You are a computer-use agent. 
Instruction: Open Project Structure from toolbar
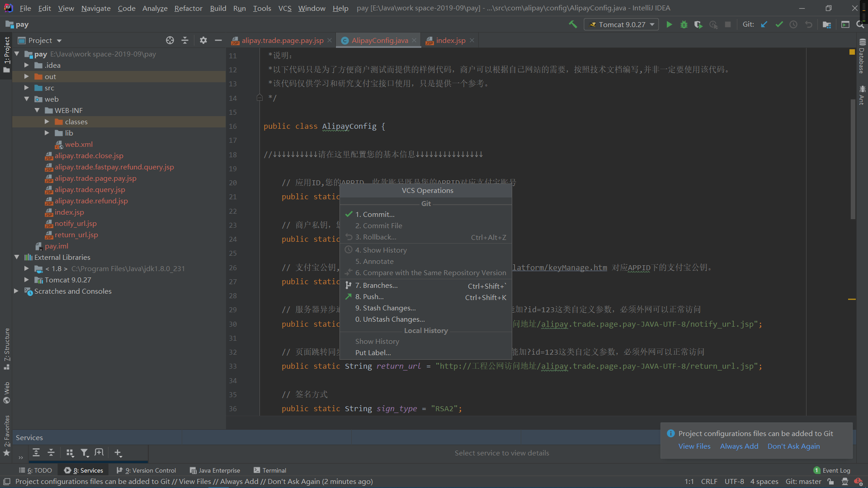[x=826, y=24]
